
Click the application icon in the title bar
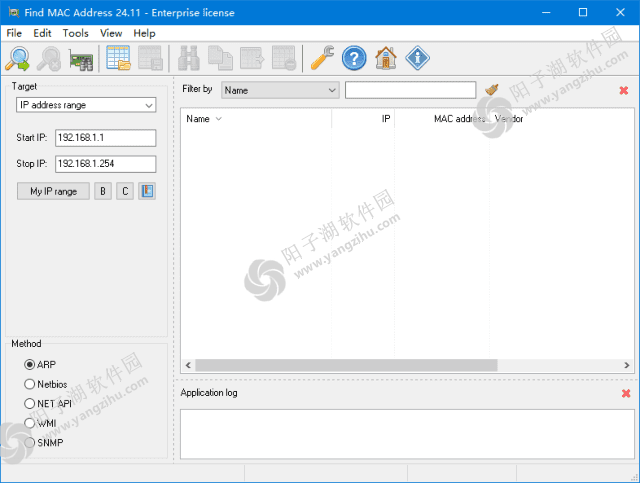(x=13, y=12)
